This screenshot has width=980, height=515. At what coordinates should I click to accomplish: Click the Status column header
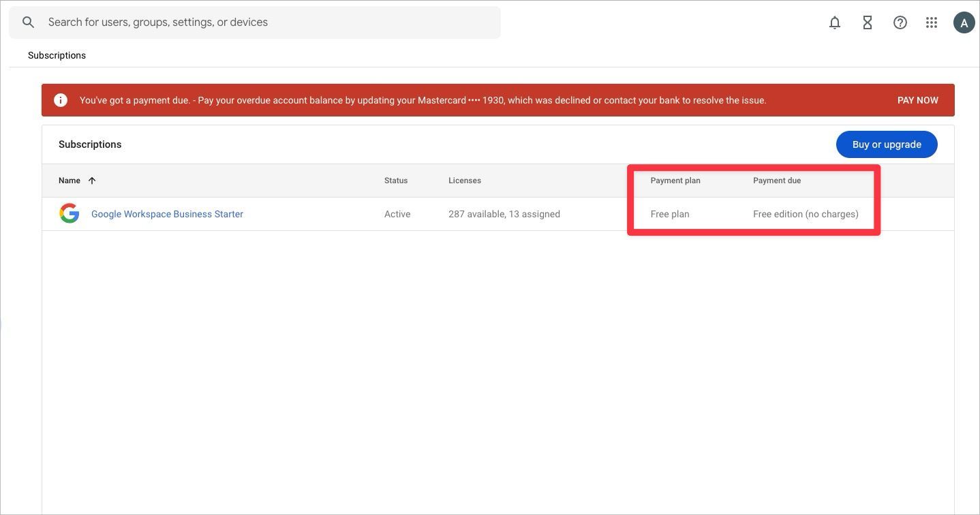point(396,181)
